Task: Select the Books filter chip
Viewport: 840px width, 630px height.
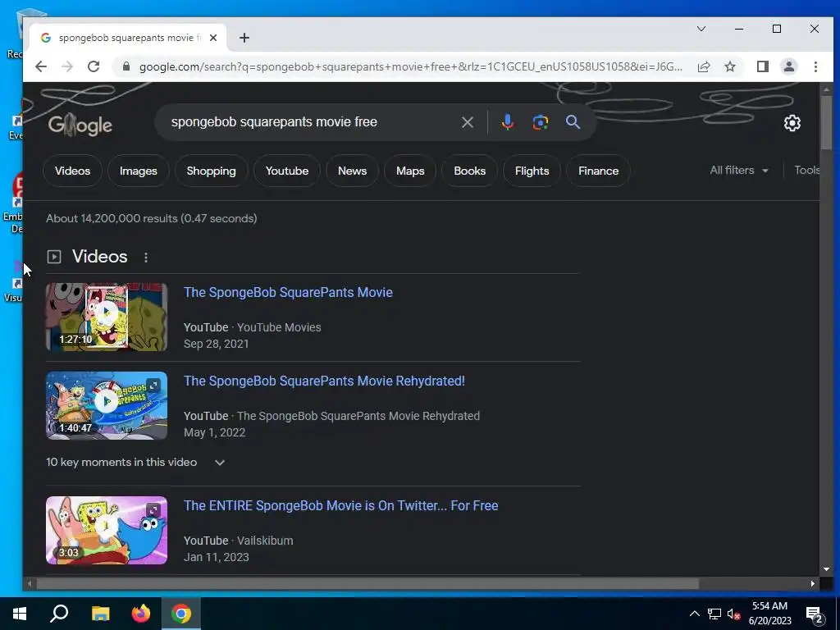Action: point(469,171)
